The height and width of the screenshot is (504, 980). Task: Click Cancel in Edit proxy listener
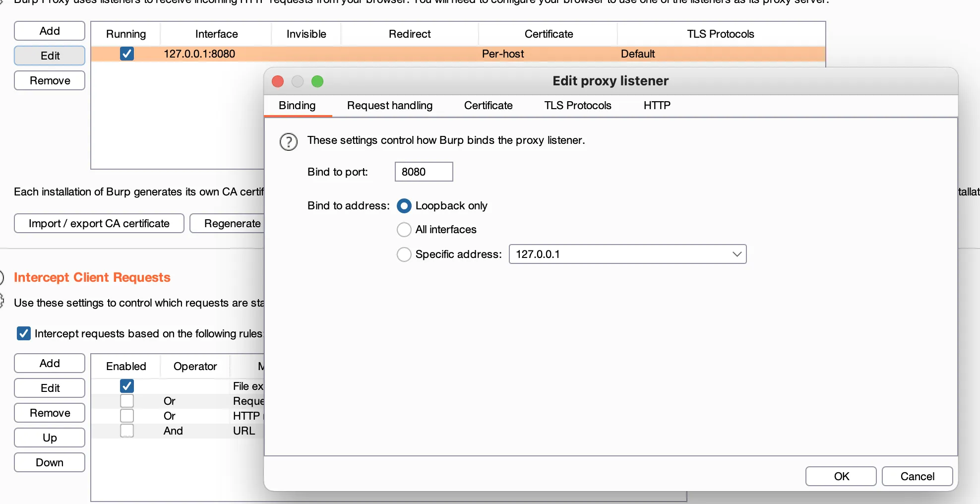pos(918,476)
